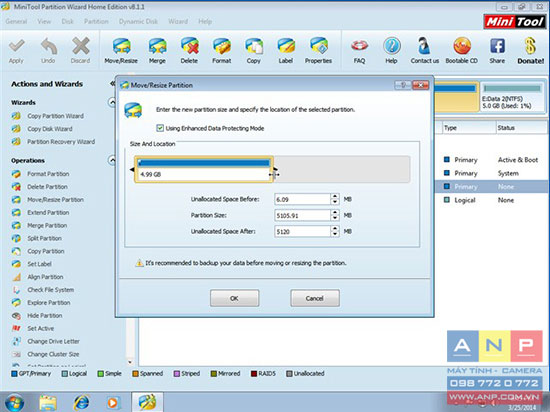
Task: Select Explore Partition in Operations
Action: [x=49, y=303]
